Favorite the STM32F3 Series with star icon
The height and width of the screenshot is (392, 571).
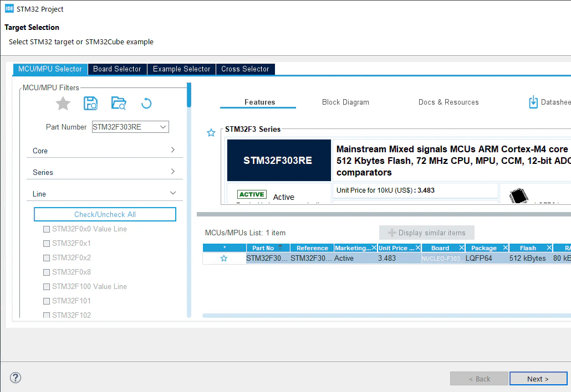coord(211,133)
